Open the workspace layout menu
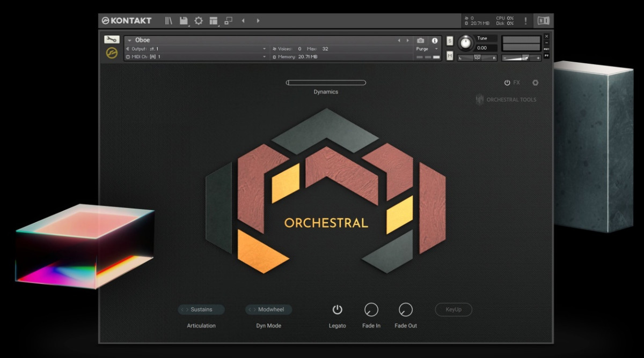This screenshot has height=358, width=644. click(x=214, y=21)
